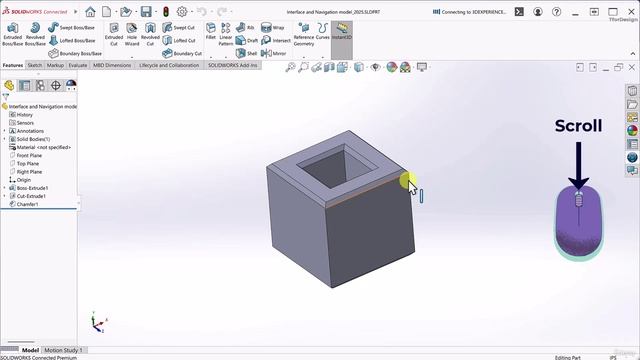
Task: Click the Rib tool
Action: [x=245, y=27]
